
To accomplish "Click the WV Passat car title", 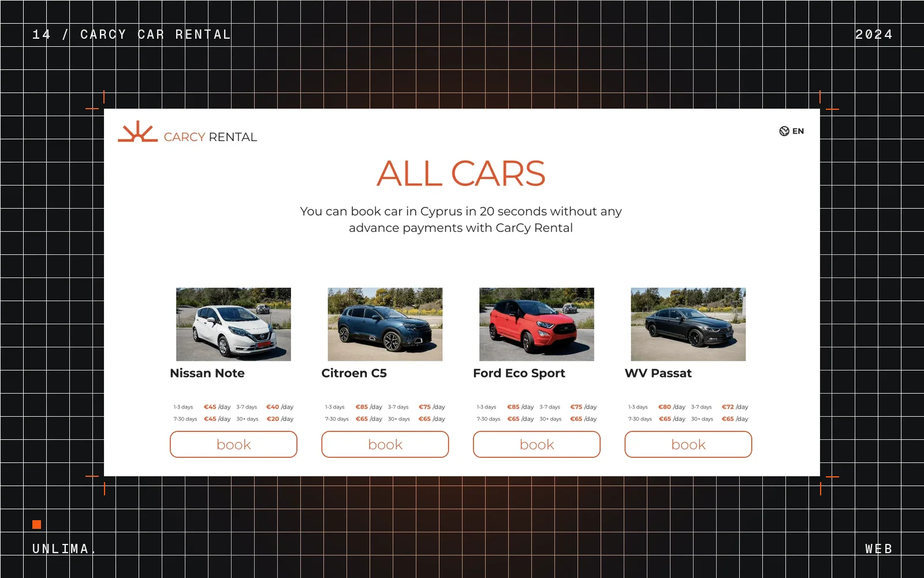I will click(x=658, y=373).
